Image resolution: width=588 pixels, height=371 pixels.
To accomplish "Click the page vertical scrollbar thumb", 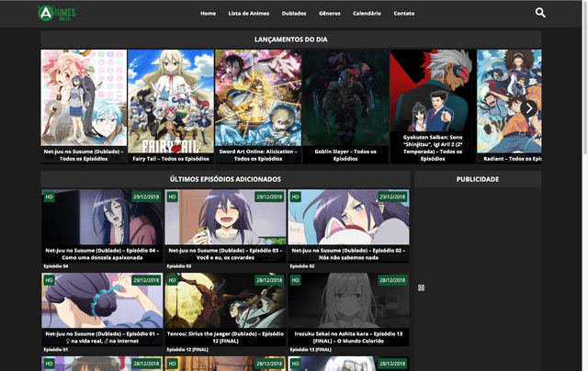I will pyautogui.click(x=585, y=78).
